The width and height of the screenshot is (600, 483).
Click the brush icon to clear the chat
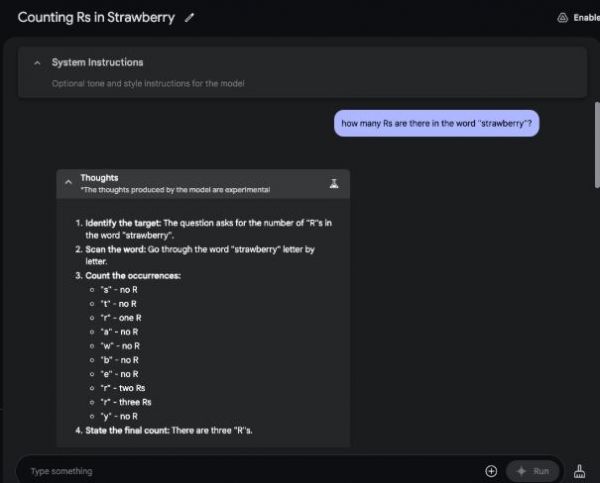coord(582,470)
